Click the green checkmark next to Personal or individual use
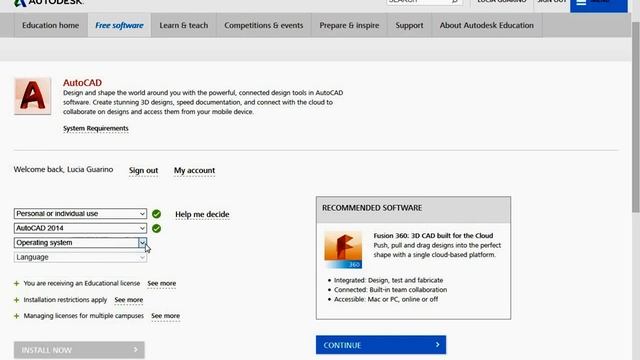 point(156,214)
